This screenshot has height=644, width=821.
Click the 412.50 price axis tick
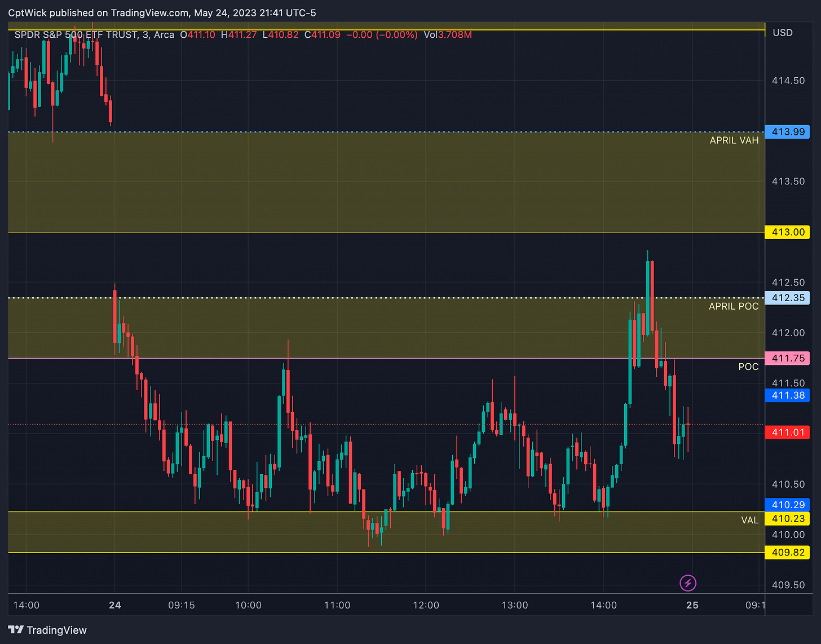788,283
